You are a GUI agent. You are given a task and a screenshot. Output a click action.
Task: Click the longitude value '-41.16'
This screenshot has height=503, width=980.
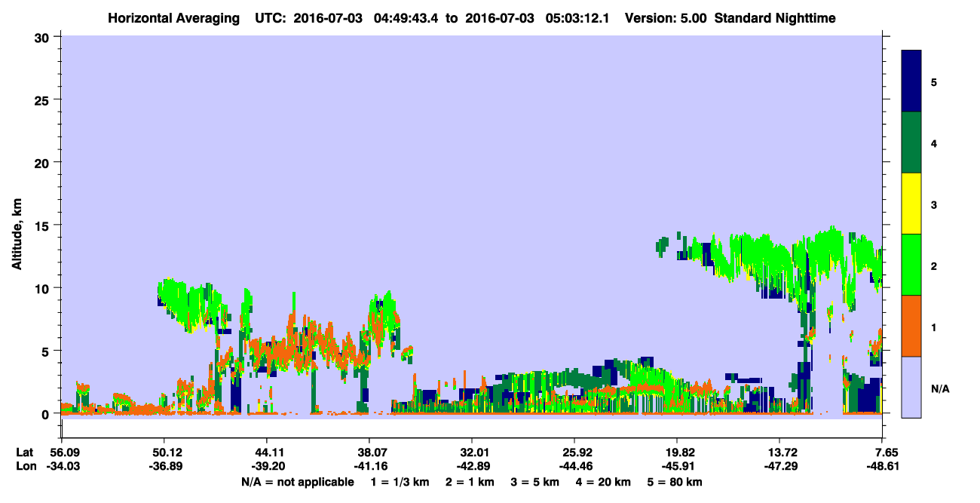(369, 466)
